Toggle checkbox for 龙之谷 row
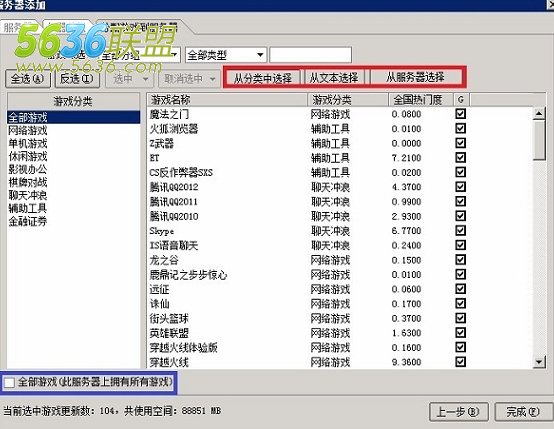Screen dimensions: 554x429 (x=460, y=260)
